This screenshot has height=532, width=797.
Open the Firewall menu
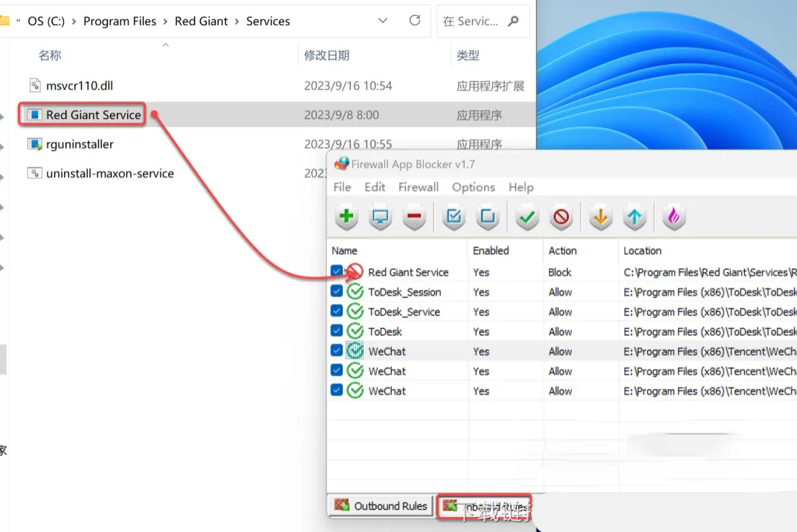click(418, 187)
